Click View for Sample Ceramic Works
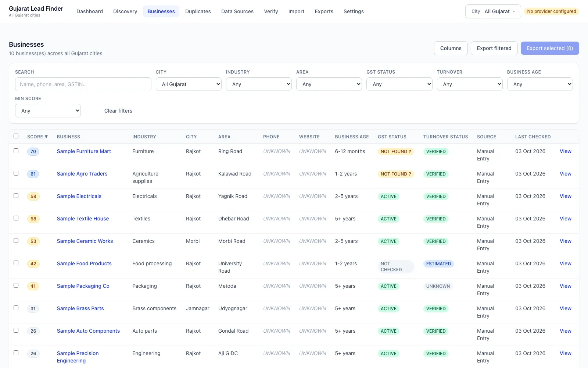The width and height of the screenshot is (588, 368). pos(565,241)
